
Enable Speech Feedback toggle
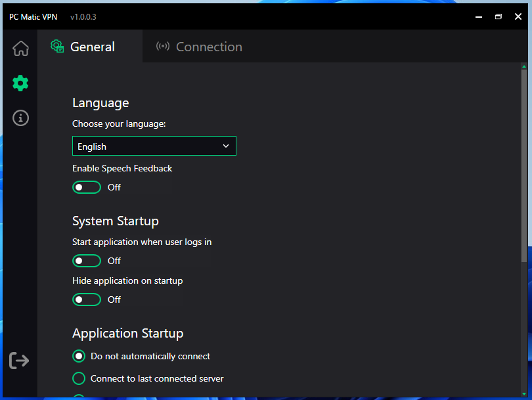(x=87, y=187)
